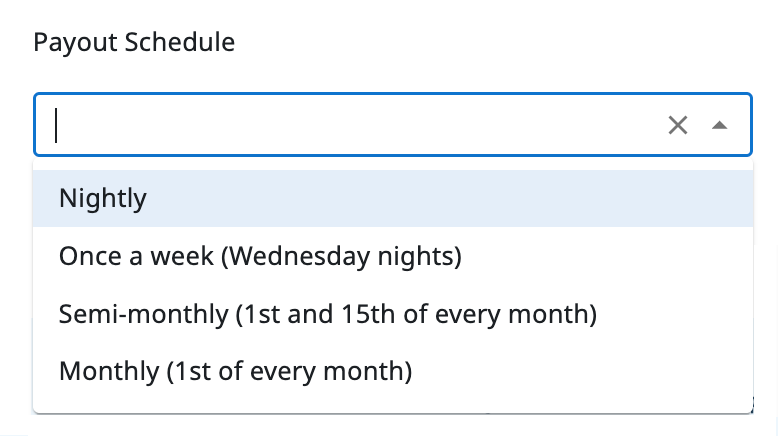Set payout schedule to weekly on Wednesdays
The height and width of the screenshot is (436, 778).
[260, 256]
